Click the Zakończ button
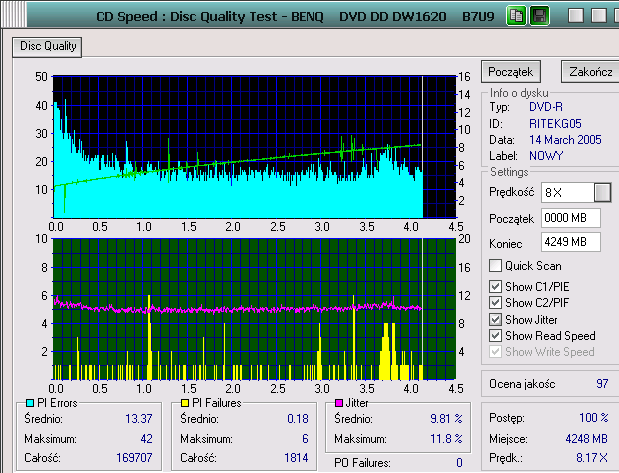Screen dimensions: 619x473 click(x=591, y=72)
